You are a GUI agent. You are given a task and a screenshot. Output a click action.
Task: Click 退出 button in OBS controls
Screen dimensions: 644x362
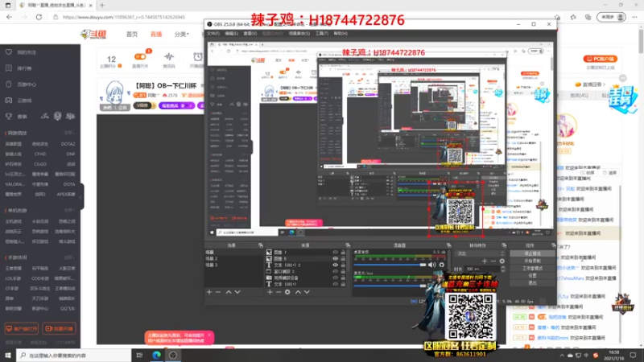[532, 283]
